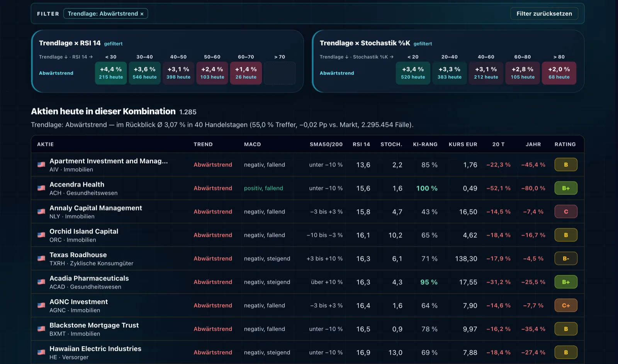Viewport: 618px width, 364px height.
Task: Sort table by RATING column header
Action: point(565,144)
